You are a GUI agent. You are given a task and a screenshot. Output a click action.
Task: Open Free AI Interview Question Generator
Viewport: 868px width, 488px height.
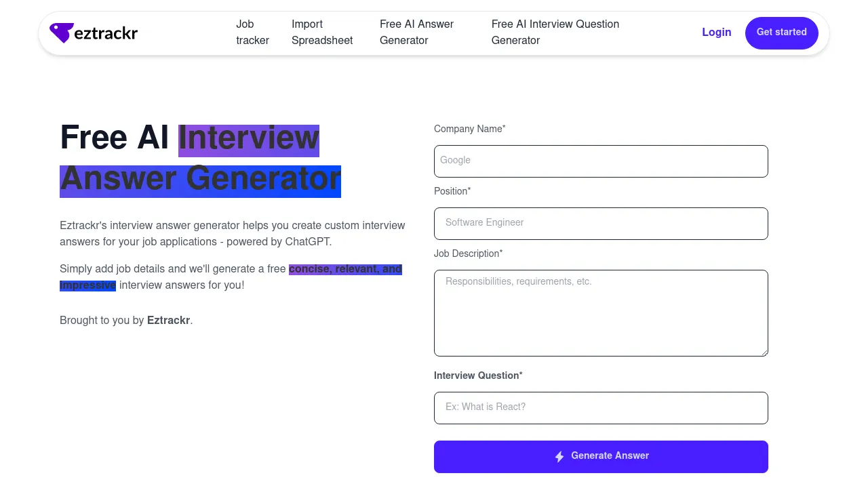(555, 32)
